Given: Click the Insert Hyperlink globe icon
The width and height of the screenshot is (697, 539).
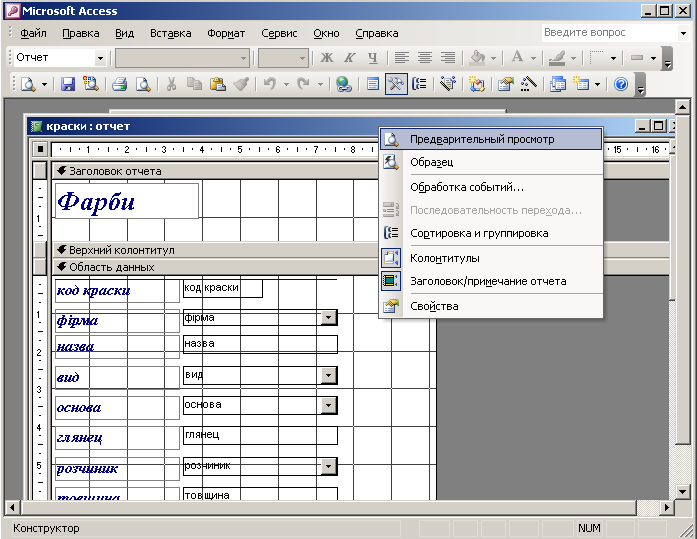Looking at the screenshot, I should point(344,84).
